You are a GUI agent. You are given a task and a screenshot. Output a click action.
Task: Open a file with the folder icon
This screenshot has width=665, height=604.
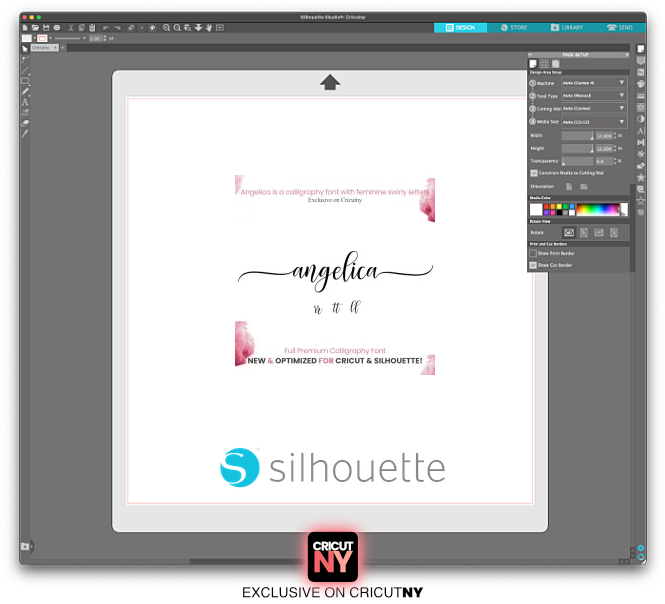(x=35, y=28)
